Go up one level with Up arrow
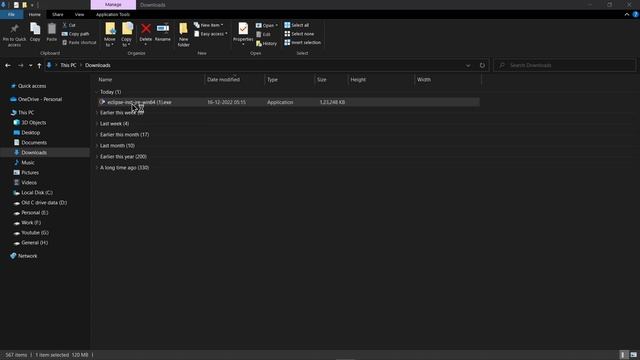Viewport: 640px width, 360px height. coord(39,65)
